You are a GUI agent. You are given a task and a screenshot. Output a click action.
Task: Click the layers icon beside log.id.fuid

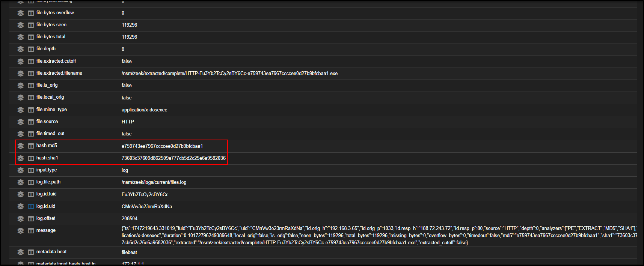(21, 194)
